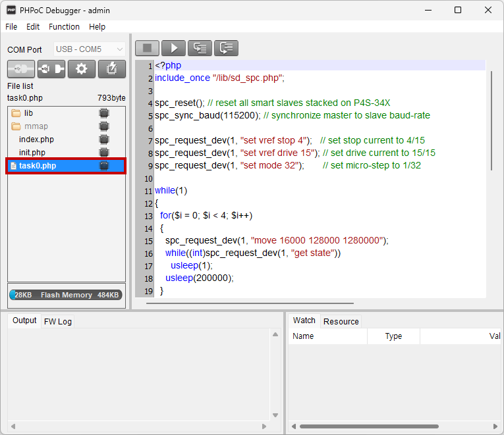Click the "move 16000 128000 1280000" string
The image size is (504, 435).
tap(318, 241)
